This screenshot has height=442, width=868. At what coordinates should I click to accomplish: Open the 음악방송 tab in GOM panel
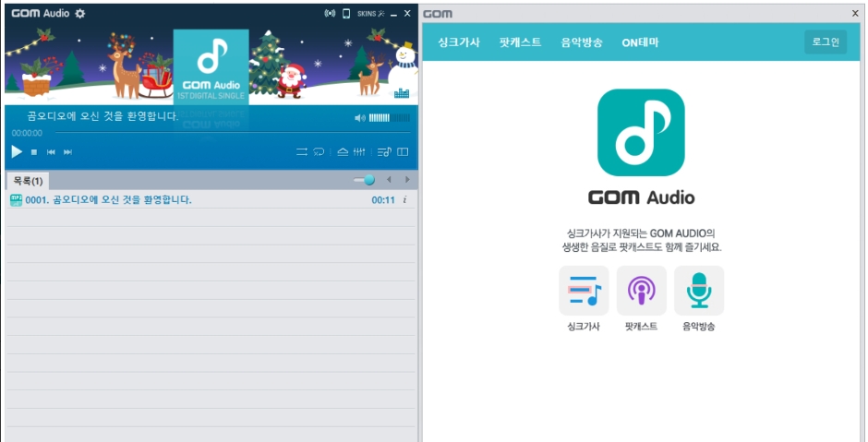pyautogui.click(x=582, y=42)
